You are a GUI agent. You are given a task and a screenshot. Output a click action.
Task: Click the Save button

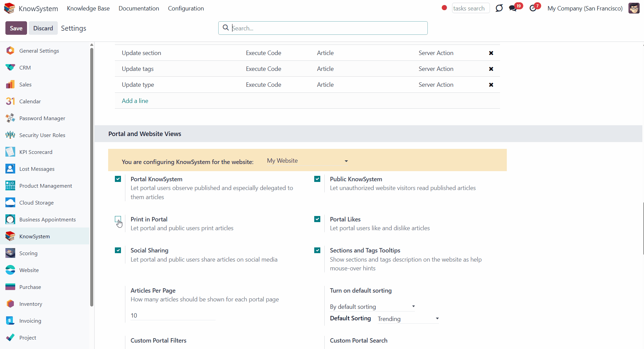pyautogui.click(x=16, y=28)
